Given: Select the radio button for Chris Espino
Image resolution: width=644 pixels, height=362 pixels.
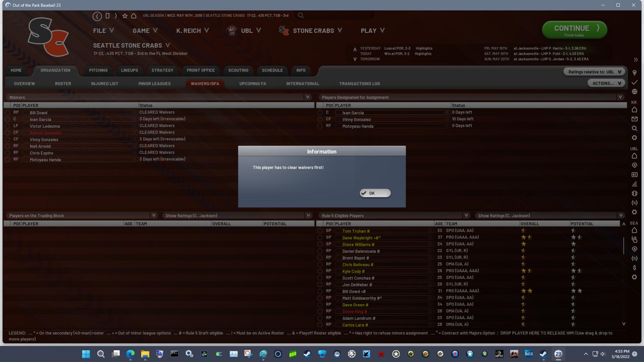Looking at the screenshot, I should tap(7, 153).
